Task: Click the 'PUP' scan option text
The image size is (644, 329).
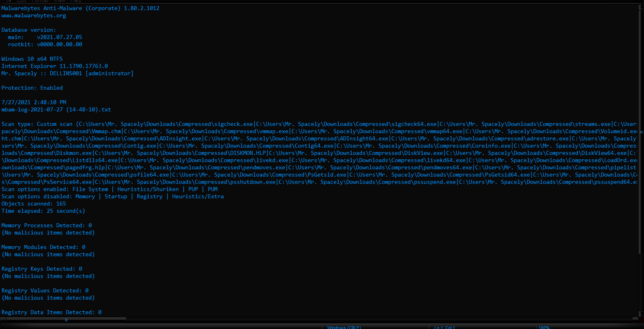Action: tap(193, 189)
